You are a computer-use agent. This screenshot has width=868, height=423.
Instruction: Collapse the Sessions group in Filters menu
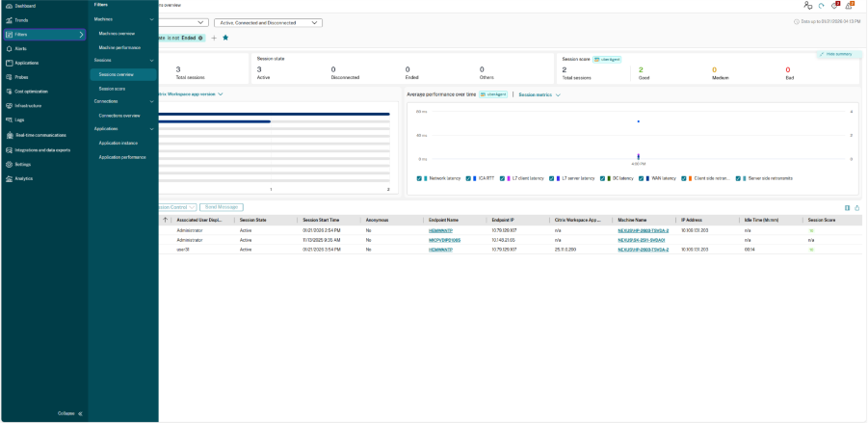(x=151, y=60)
